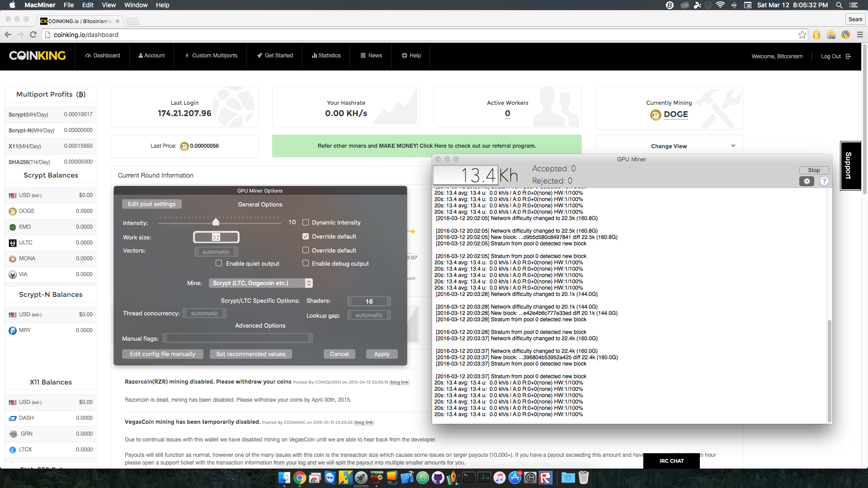Click the Set recommended values button
This screenshot has height=488, width=868.
[x=250, y=354]
